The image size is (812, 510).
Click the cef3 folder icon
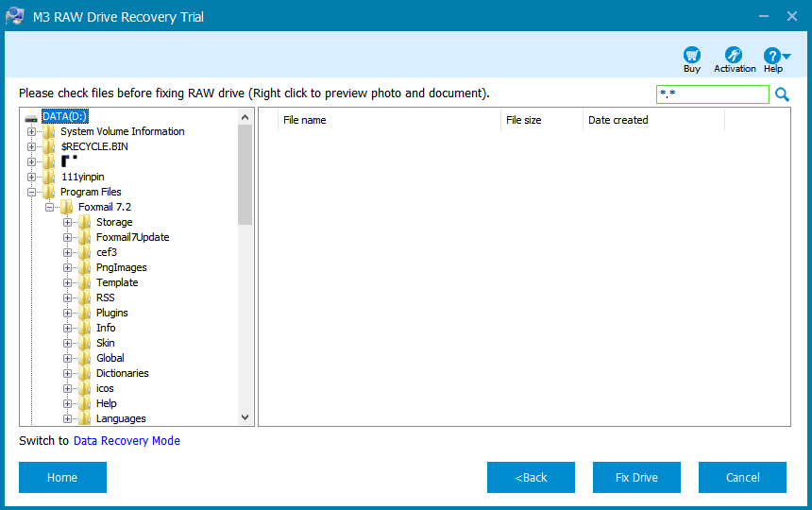[x=85, y=252]
